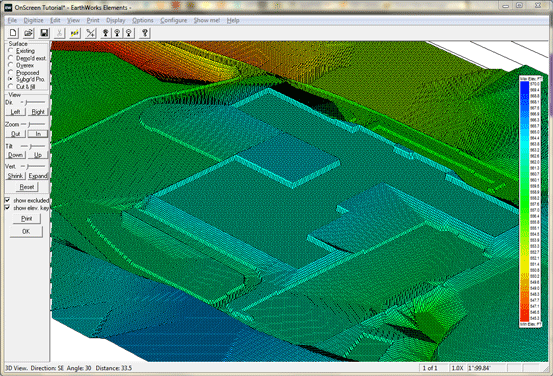Open the View menu

pos(73,20)
